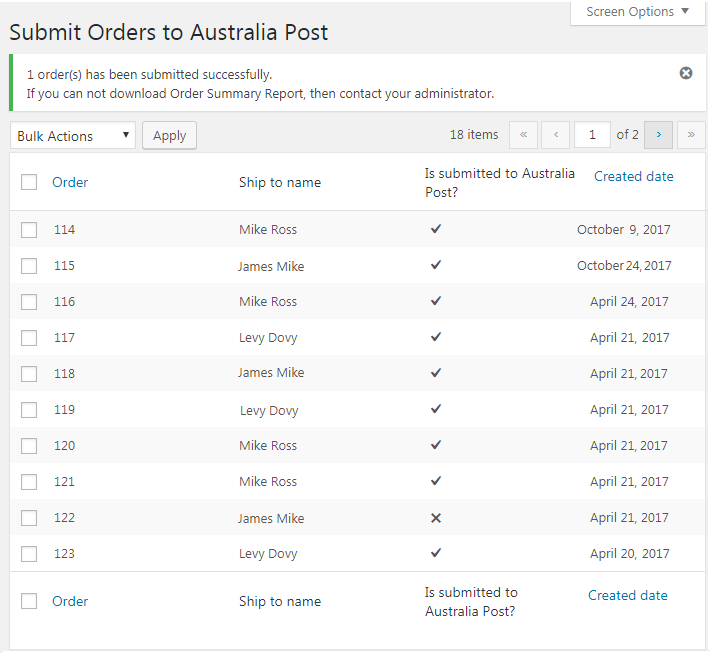Click Mike Ross in order 114 row
710x653 pixels.
(x=268, y=230)
